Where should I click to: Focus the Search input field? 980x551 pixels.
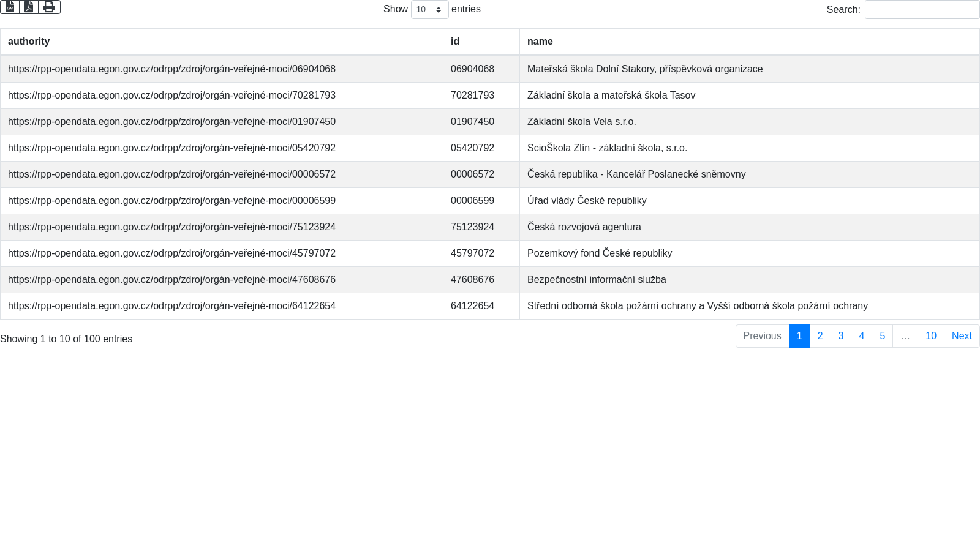tap(922, 10)
